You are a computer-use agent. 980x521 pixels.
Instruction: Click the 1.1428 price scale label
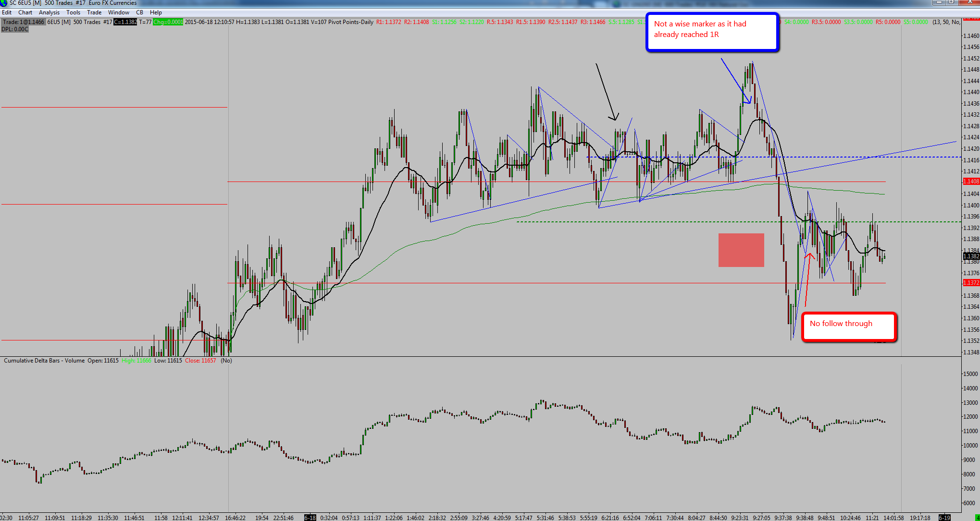point(971,126)
